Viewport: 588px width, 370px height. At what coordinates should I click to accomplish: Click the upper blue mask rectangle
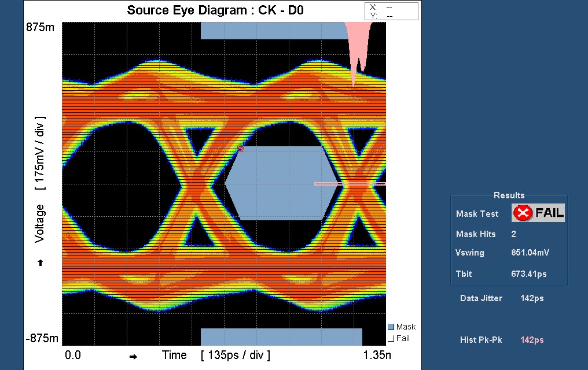tap(272, 31)
